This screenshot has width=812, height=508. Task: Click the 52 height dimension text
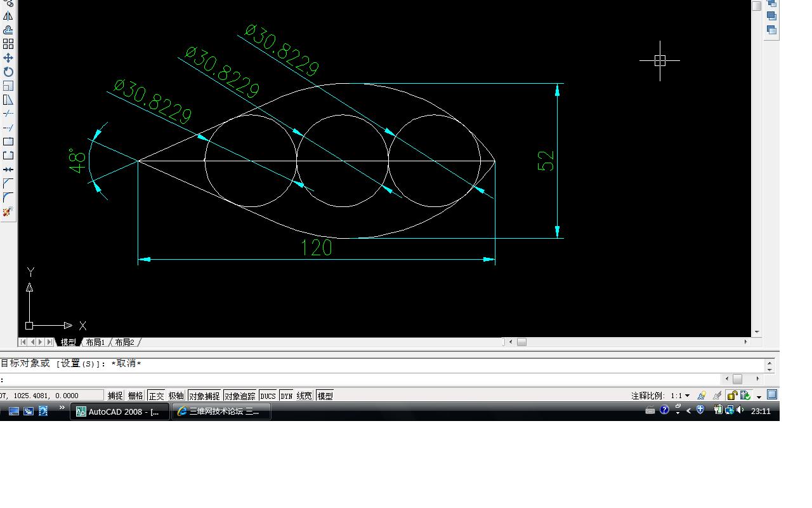point(546,161)
